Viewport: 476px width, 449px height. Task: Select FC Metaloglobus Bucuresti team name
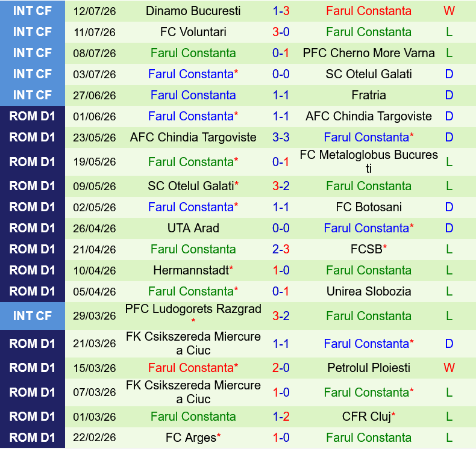[369, 161]
